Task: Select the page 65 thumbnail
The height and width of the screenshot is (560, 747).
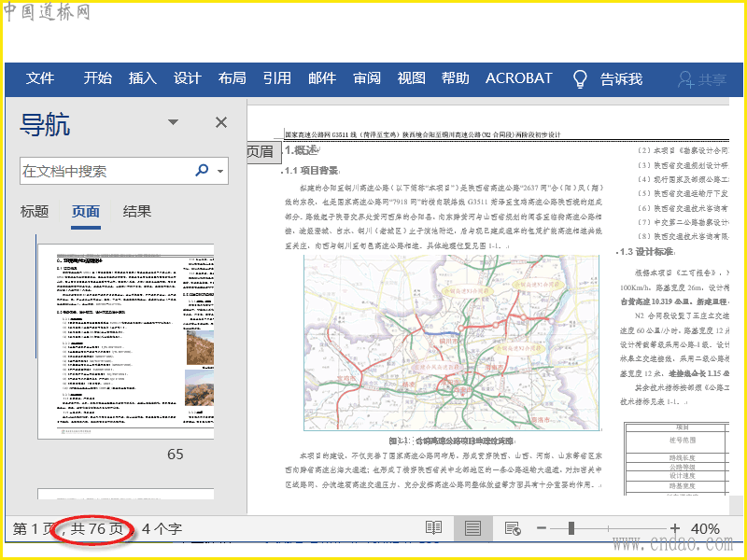Action: coord(126,342)
